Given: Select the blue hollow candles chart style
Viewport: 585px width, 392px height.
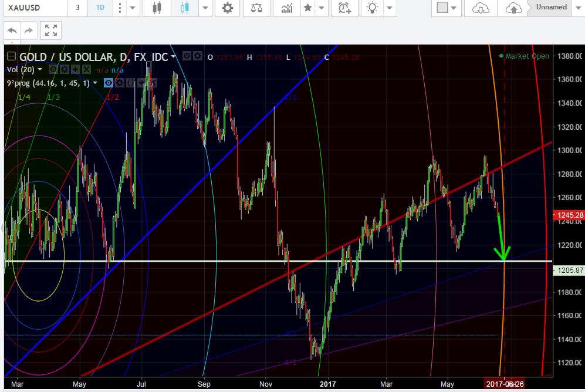Looking at the screenshot, I should coord(185,8).
